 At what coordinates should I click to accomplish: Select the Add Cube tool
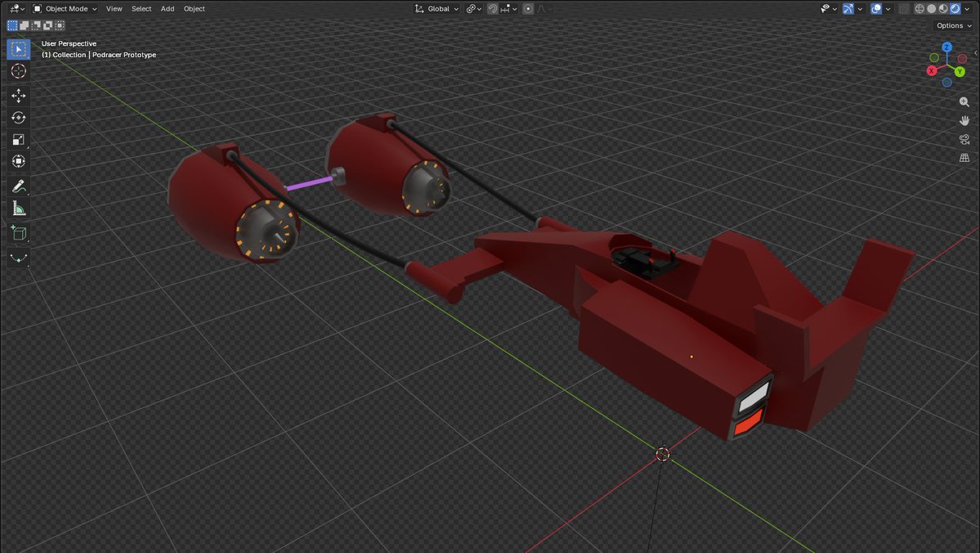18,233
